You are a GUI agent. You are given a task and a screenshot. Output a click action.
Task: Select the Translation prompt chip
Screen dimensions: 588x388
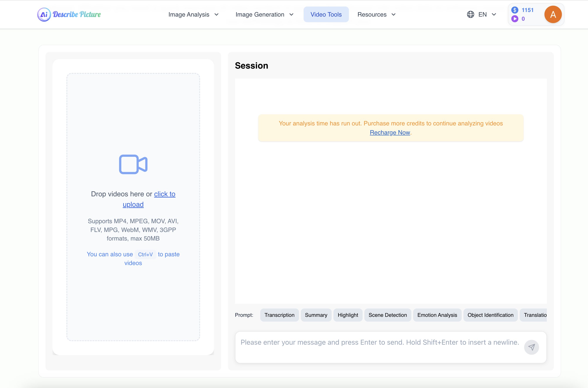[x=533, y=315]
